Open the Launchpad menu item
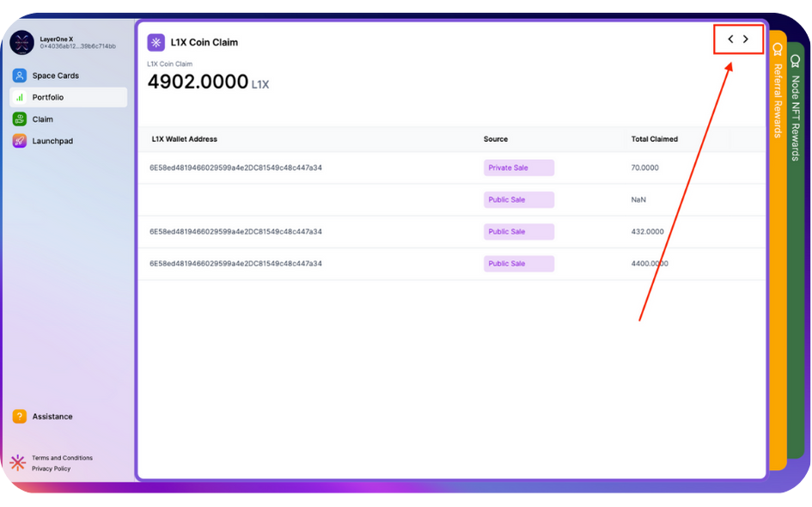This screenshot has height=507, width=812. (69, 141)
